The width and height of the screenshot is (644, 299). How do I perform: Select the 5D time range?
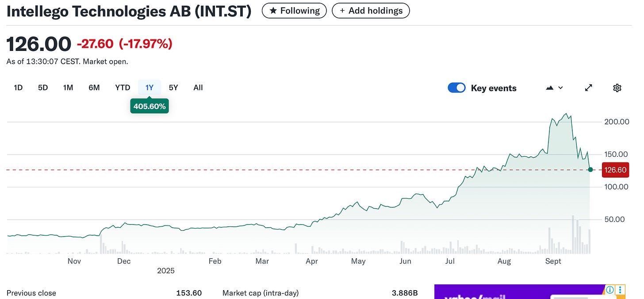tap(43, 88)
